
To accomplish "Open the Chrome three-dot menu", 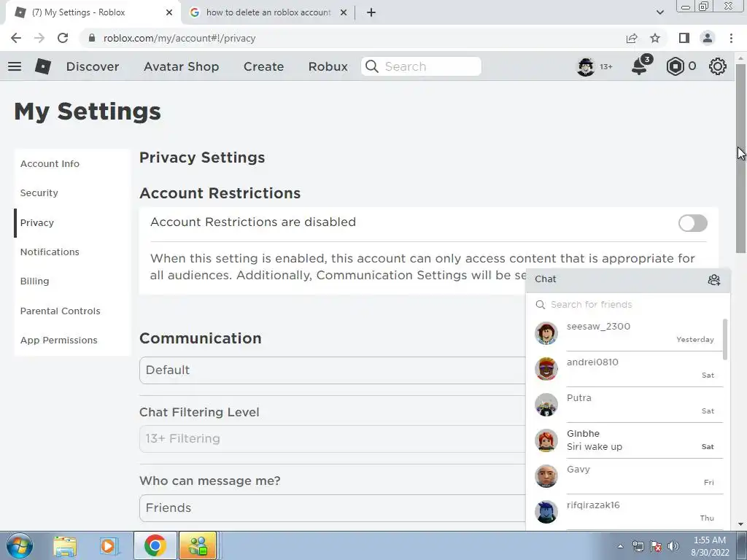I will tap(731, 38).
